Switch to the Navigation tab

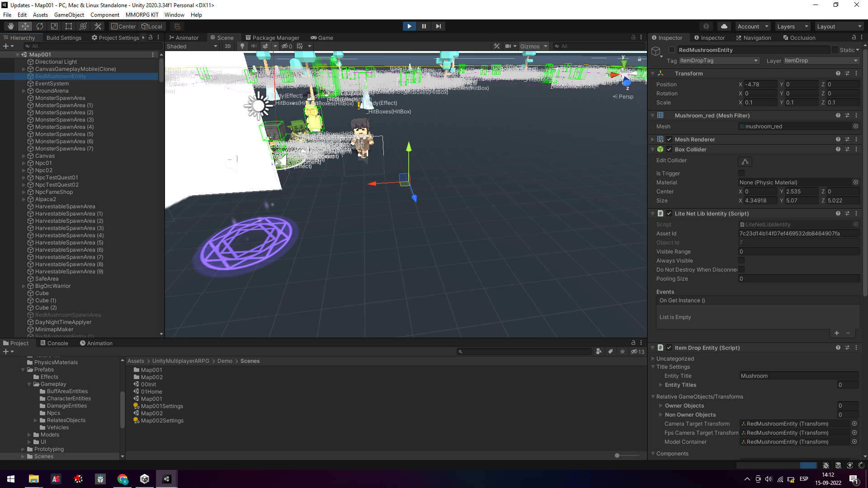pyautogui.click(x=753, y=38)
